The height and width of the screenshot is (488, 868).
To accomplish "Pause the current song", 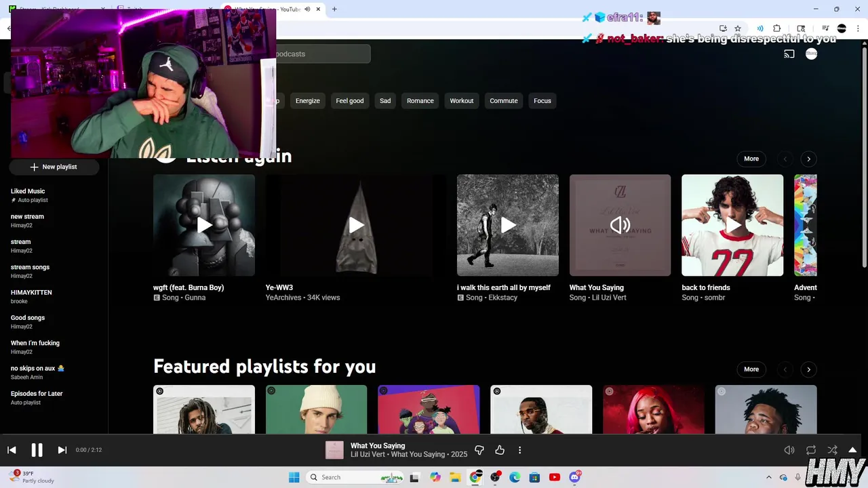I will tap(37, 450).
